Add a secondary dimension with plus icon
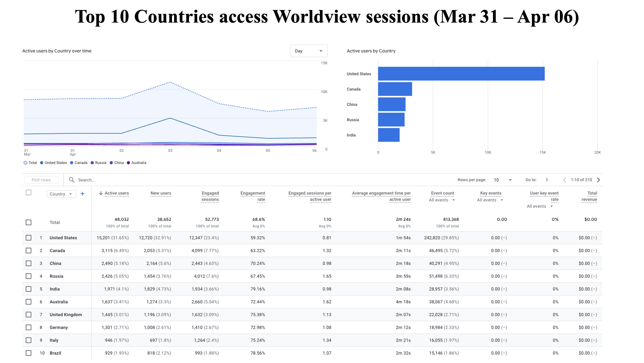 pyautogui.click(x=83, y=194)
